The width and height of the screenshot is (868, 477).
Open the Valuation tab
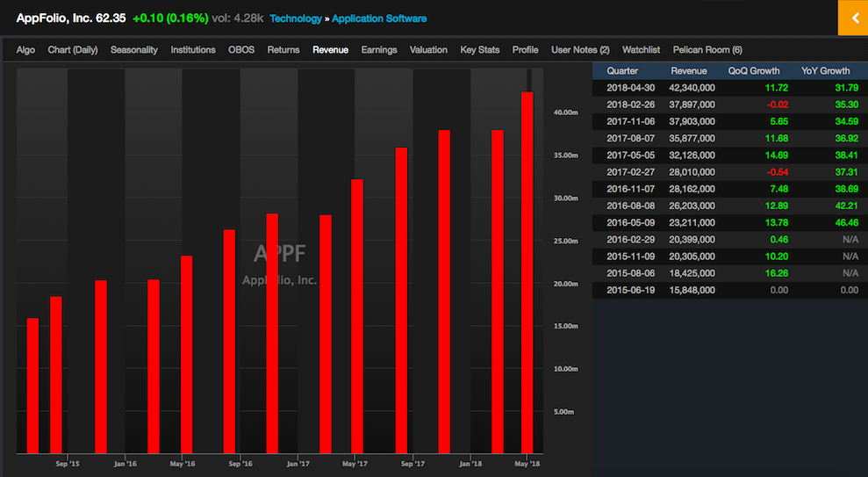tap(428, 50)
